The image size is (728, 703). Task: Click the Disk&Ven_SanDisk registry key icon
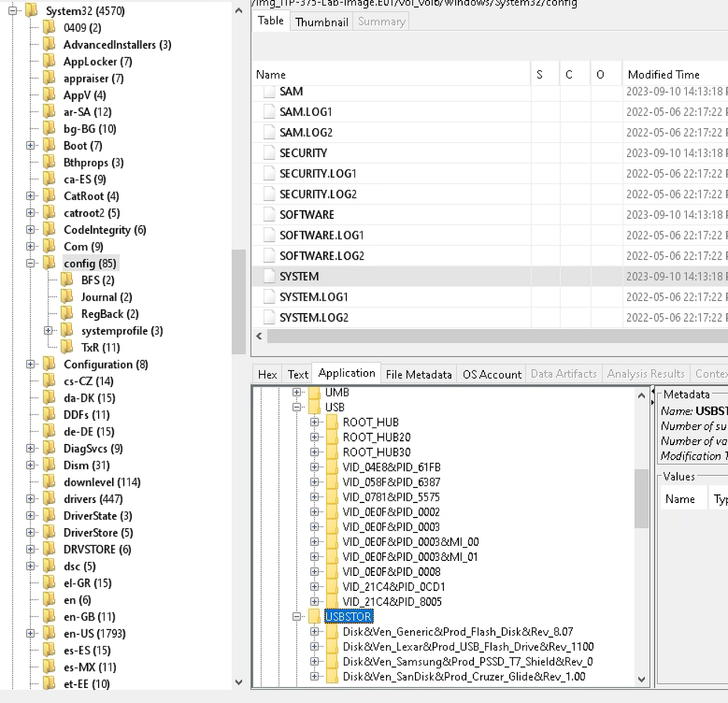click(333, 677)
